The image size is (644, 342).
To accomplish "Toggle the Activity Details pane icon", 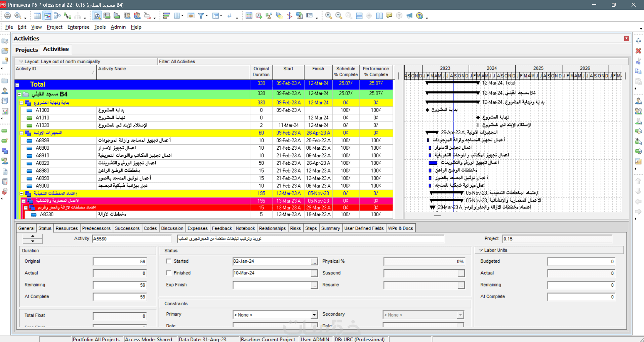I will 97,16.
